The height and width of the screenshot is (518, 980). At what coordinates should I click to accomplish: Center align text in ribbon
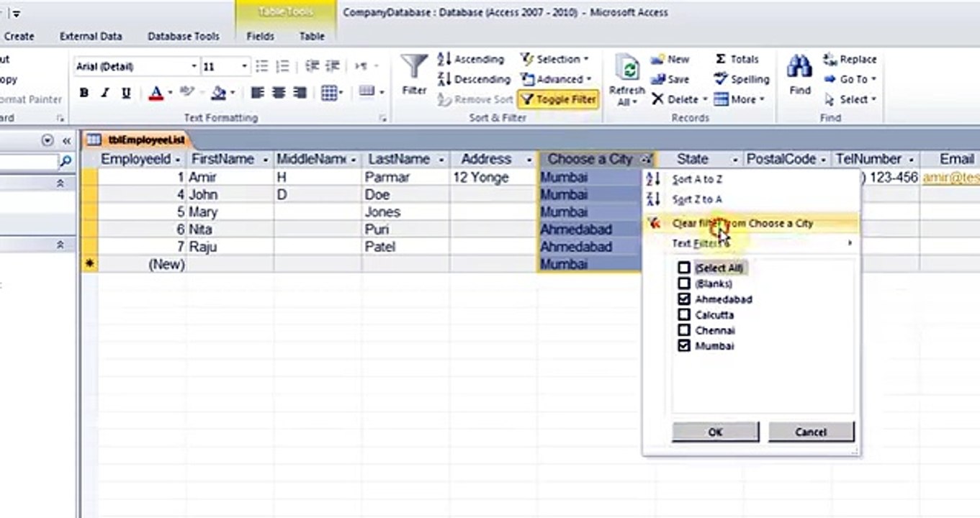[279, 93]
